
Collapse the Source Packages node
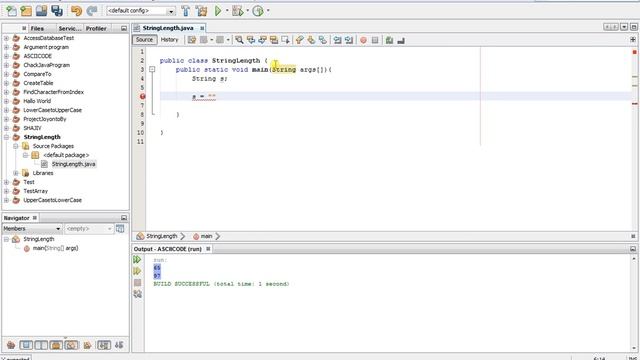[x=16, y=146]
